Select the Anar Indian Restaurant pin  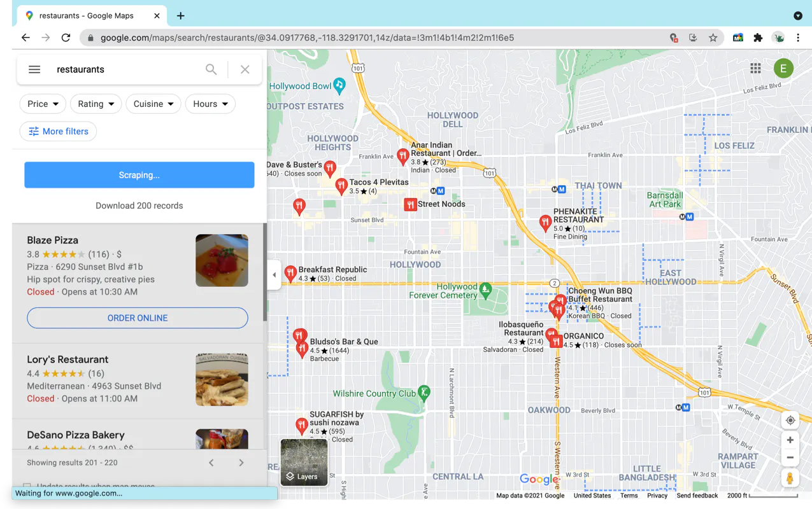coord(402,157)
